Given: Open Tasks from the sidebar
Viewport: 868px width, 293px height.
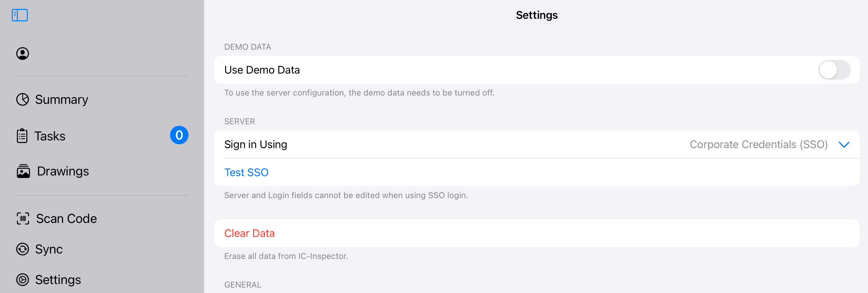Looking at the screenshot, I should (x=50, y=136).
